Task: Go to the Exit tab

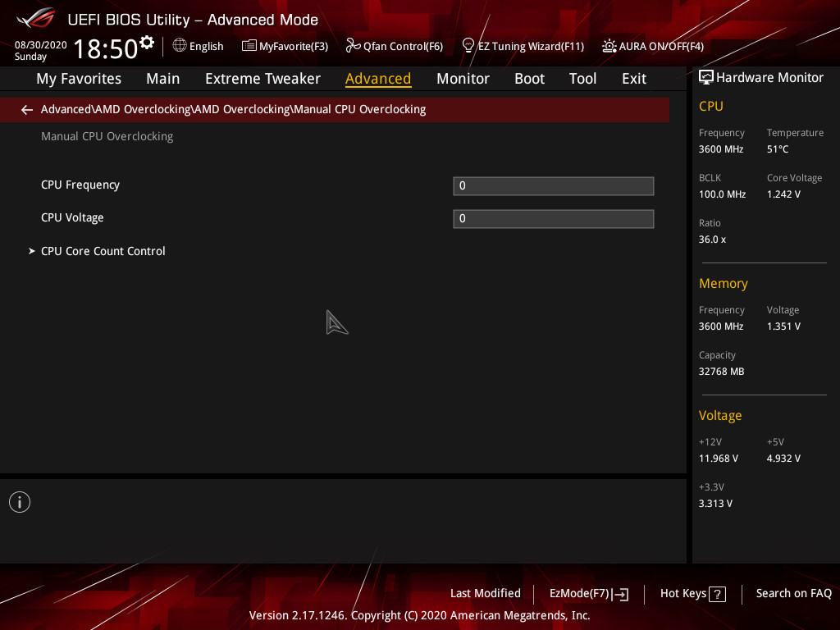Action: pyautogui.click(x=634, y=79)
